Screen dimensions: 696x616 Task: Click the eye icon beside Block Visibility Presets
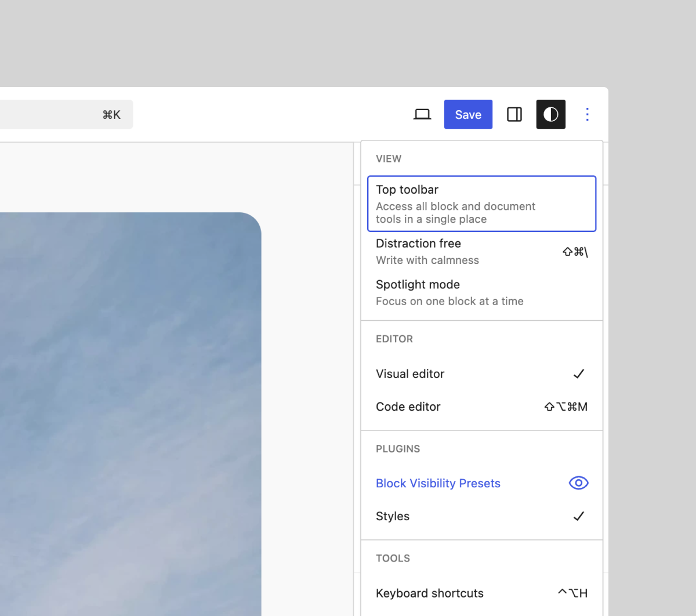tap(578, 483)
